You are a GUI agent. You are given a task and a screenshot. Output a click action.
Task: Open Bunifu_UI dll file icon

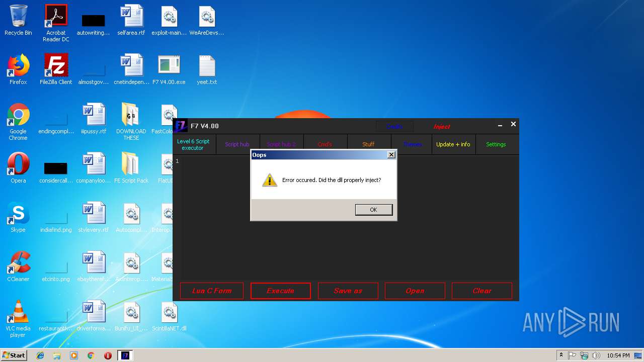tap(131, 316)
